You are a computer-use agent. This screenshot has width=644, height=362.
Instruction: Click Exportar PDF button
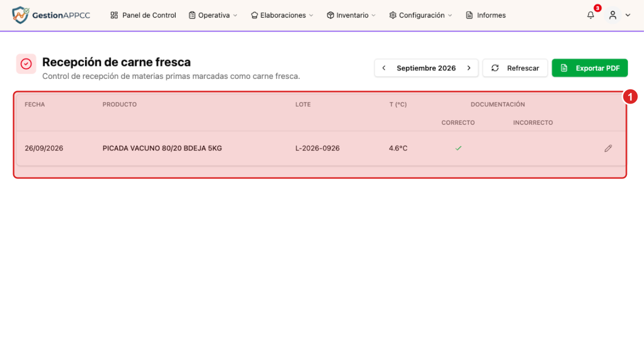[590, 68]
